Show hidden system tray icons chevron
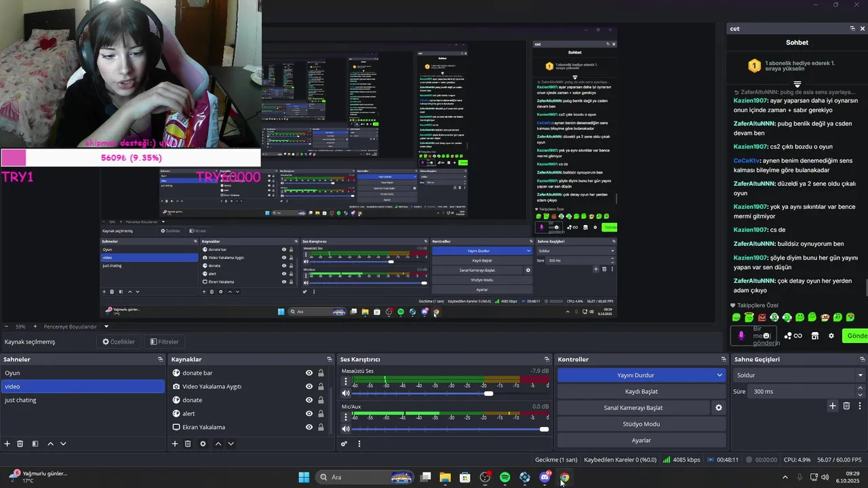This screenshot has width=868, height=488. point(785,477)
